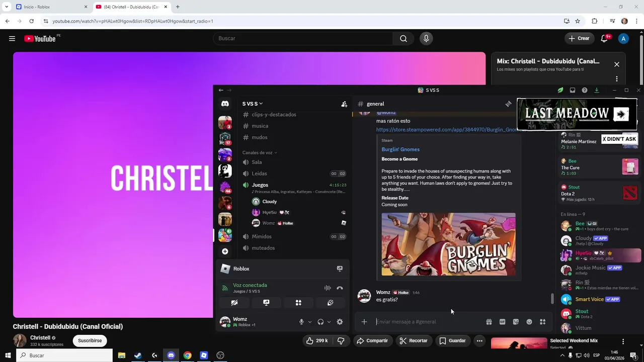Screen dimensions: 644x362
Task: Click Windows Start button
Action: tap(7, 355)
